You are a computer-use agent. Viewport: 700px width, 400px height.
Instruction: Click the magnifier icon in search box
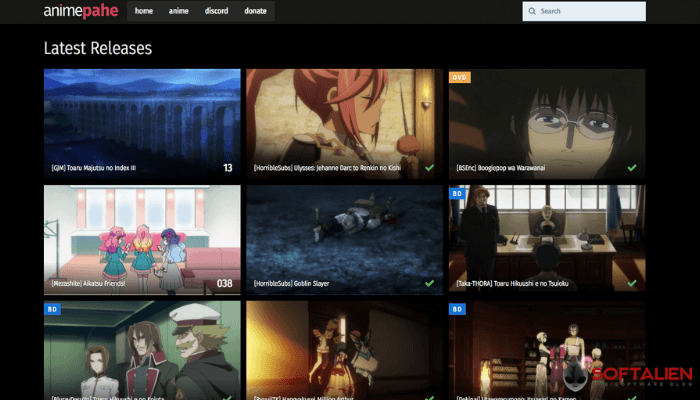532,11
